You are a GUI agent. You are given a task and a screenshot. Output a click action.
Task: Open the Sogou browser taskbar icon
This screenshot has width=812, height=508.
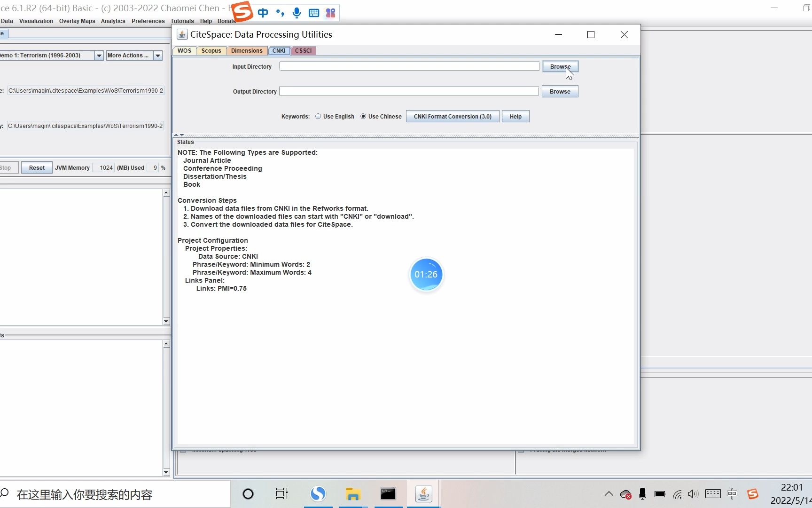click(x=318, y=494)
